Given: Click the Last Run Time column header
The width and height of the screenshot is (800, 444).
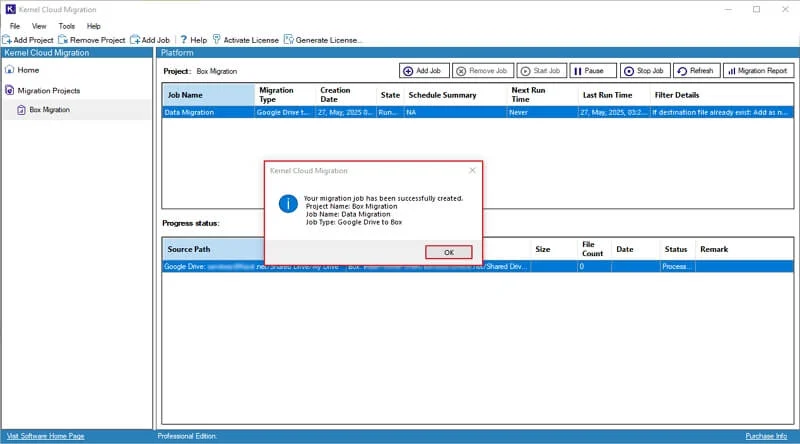Looking at the screenshot, I should pyautogui.click(x=614, y=95).
